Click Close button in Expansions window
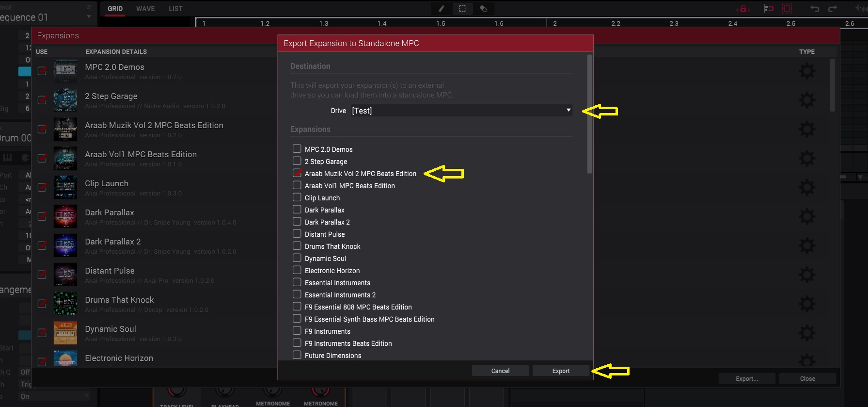Viewport: 868px width, 407px height. pos(807,378)
